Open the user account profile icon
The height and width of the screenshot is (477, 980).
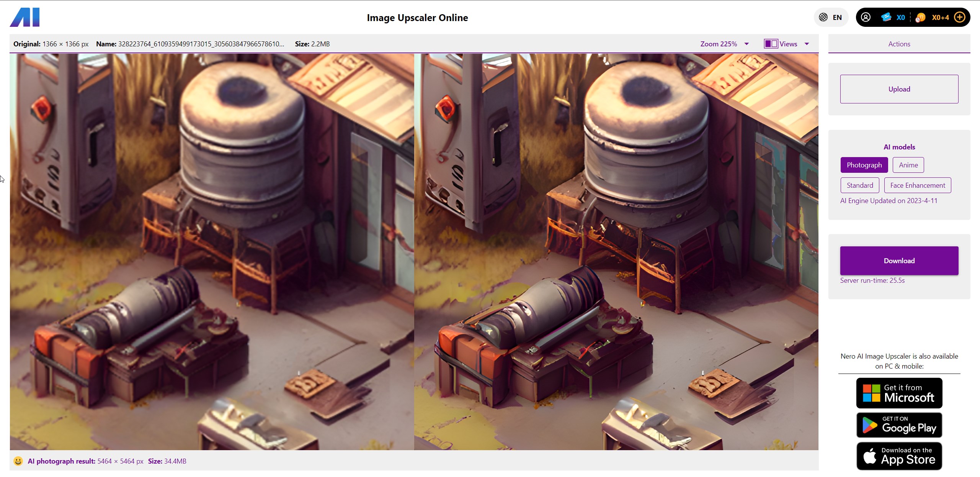pyautogui.click(x=866, y=17)
